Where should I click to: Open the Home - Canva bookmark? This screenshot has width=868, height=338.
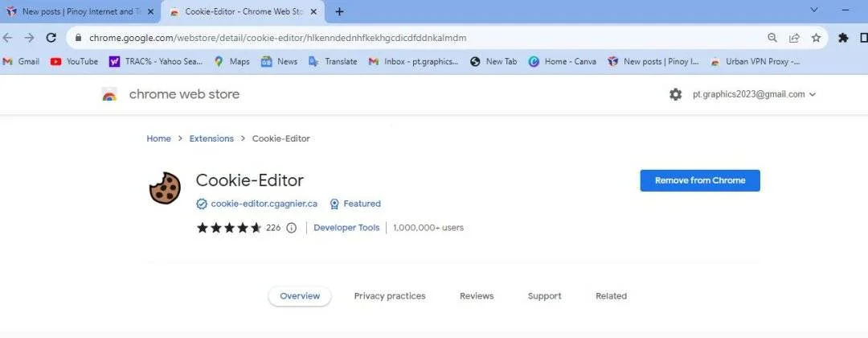point(563,61)
